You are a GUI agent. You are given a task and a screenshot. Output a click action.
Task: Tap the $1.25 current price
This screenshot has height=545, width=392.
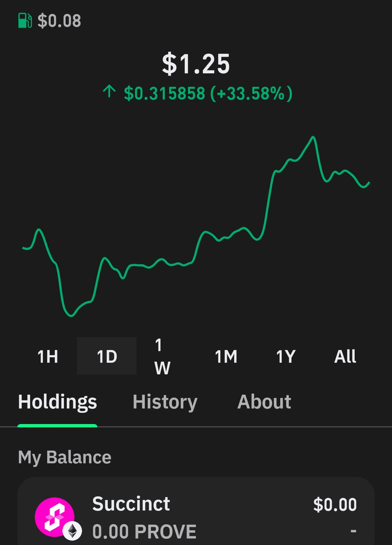196,64
